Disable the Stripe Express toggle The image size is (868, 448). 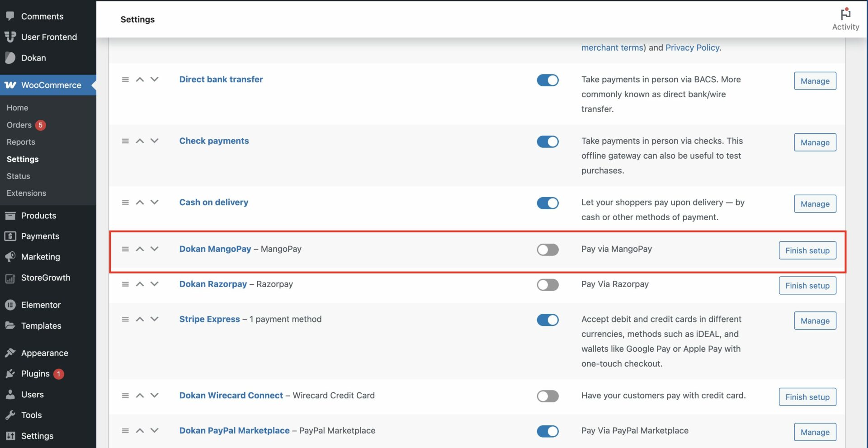pyautogui.click(x=547, y=320)
